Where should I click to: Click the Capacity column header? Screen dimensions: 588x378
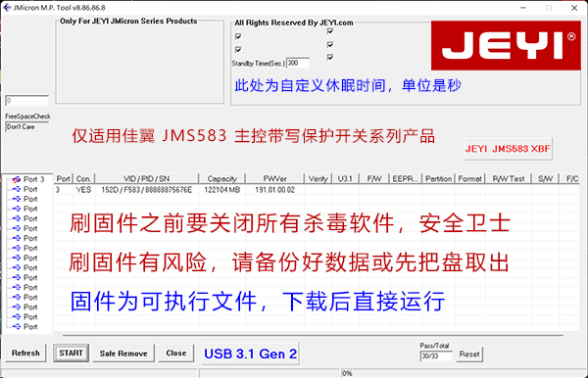[222, 178]
